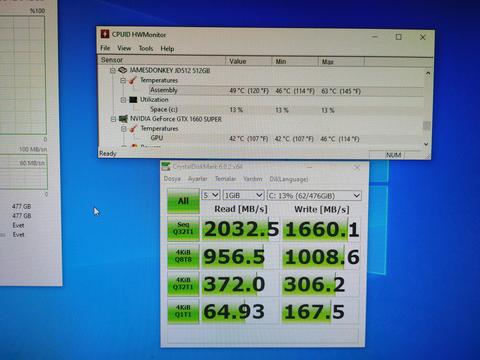
Task: Open Tools menu in HWMonitor
Action: tap(146, 49)
